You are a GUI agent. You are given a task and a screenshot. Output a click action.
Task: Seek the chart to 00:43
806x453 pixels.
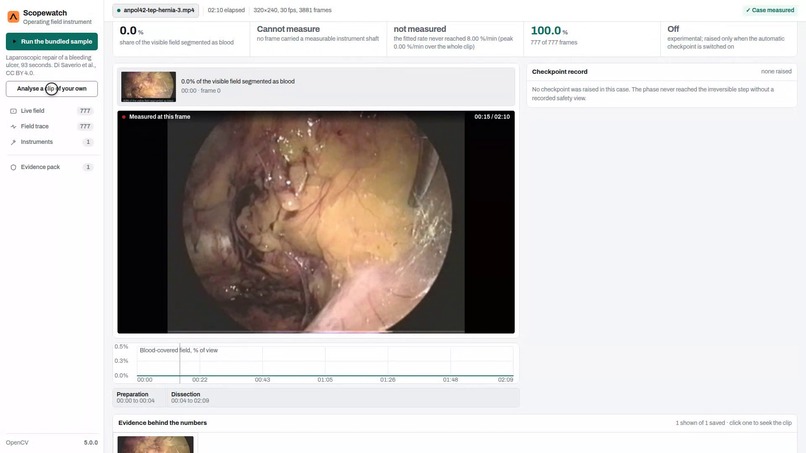pos(262,379)
